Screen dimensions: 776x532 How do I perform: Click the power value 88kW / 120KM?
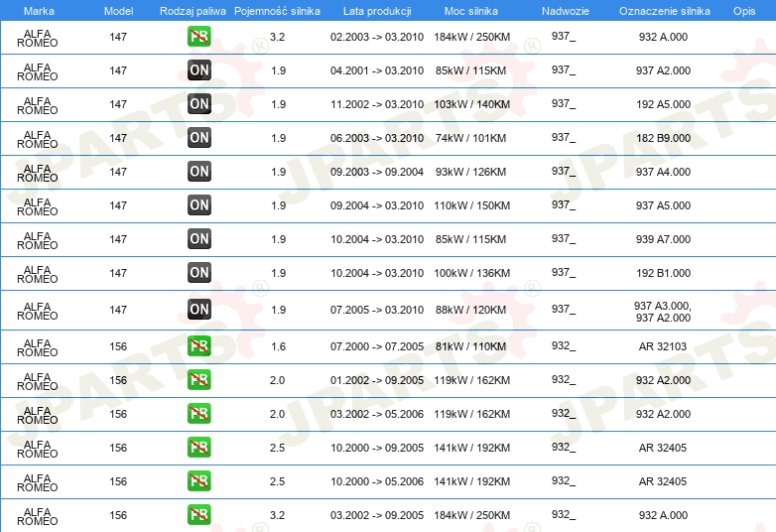pyautogui.click(x=470, y=310)
